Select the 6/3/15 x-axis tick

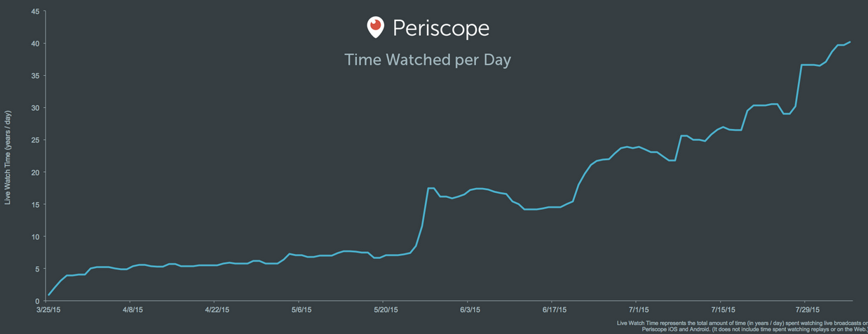(470, 309)
